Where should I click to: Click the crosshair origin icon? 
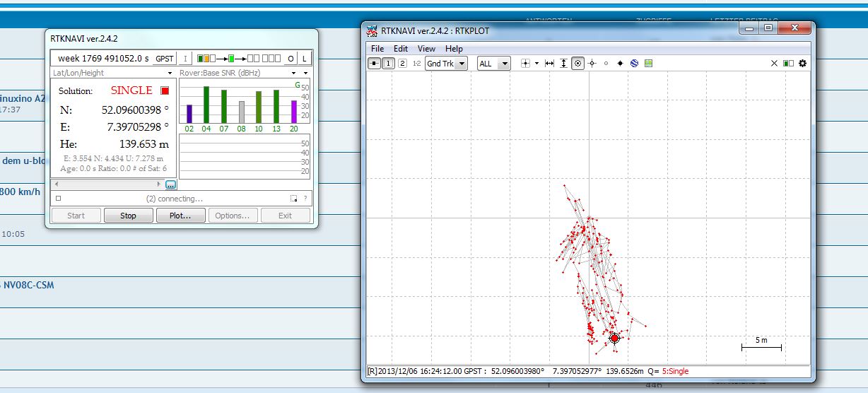click(525, 64)
